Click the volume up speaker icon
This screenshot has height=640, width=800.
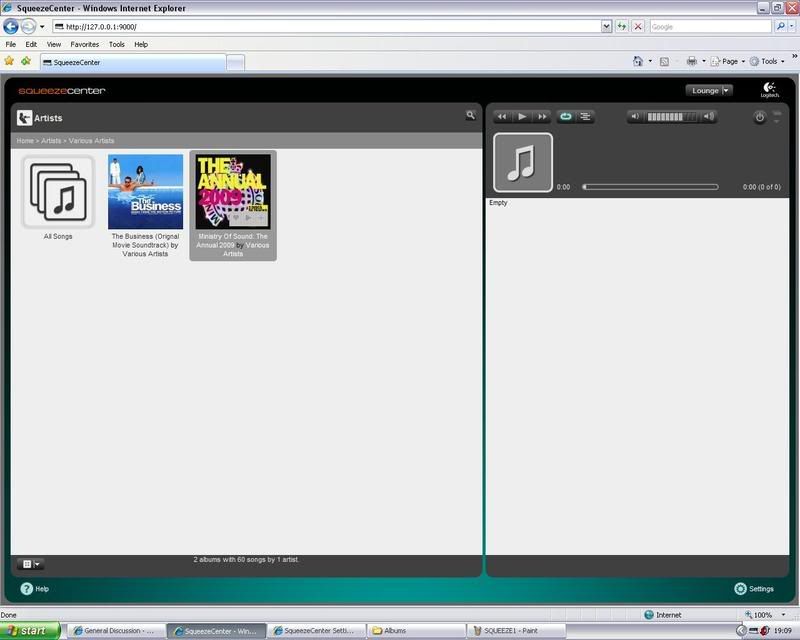click(x=709, y=117)
